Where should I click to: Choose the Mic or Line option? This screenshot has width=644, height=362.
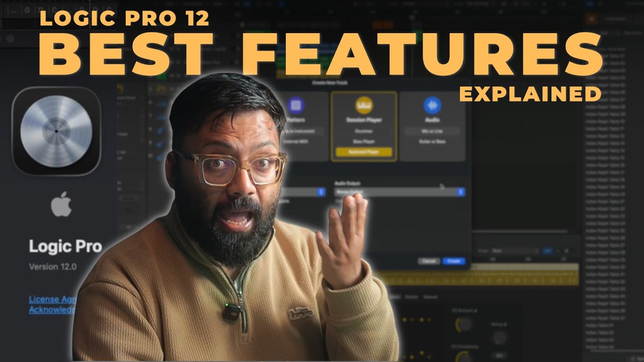(x=432, y=131)
